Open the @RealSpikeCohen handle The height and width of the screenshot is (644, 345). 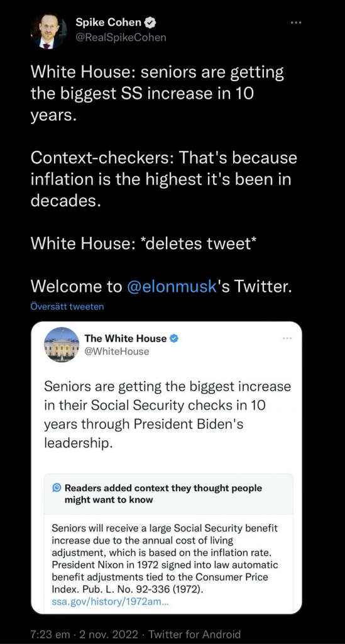click(121, 37)
